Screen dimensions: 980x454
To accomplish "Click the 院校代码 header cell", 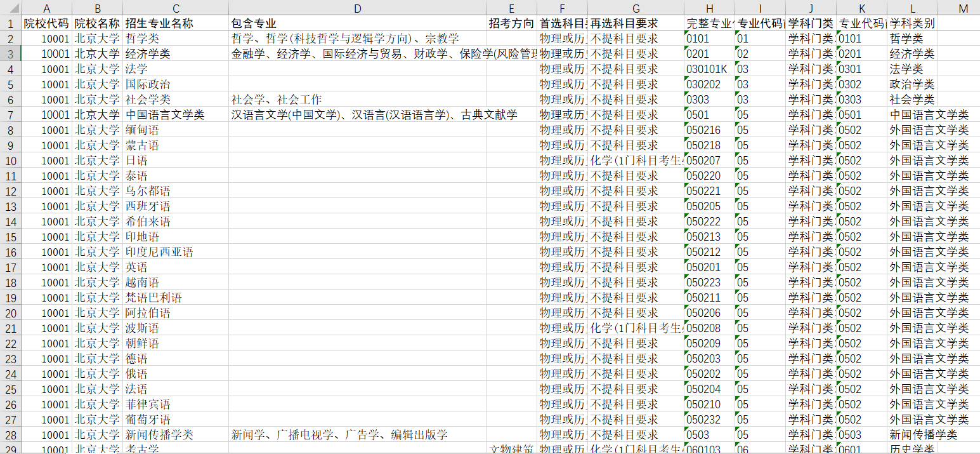I will point(46,23).
